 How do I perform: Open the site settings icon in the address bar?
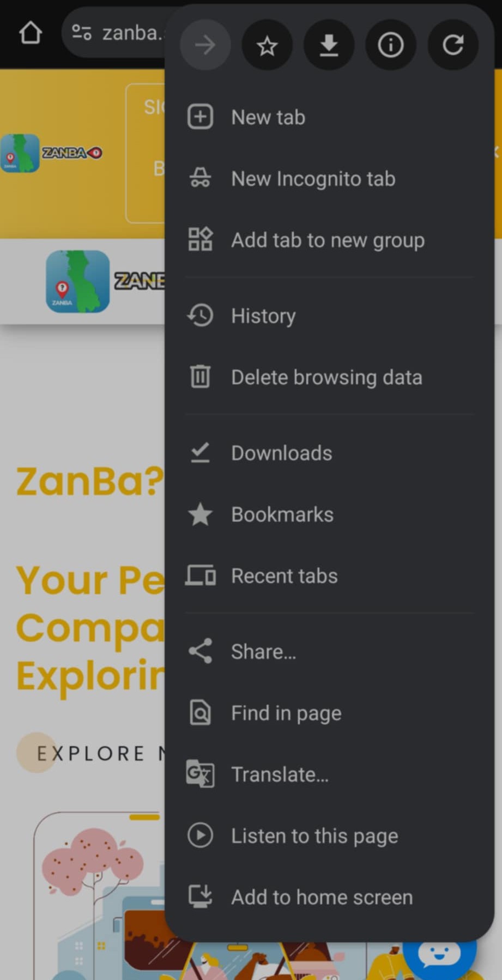[82, 33]
